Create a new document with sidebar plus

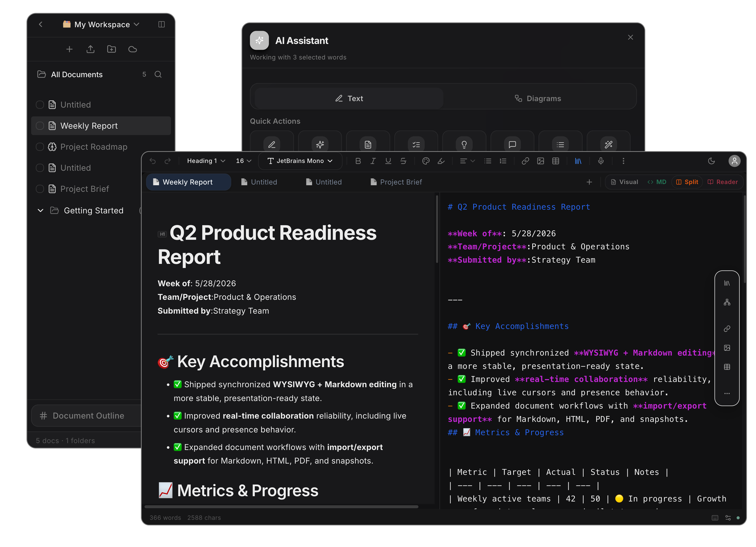coord(69,49)
